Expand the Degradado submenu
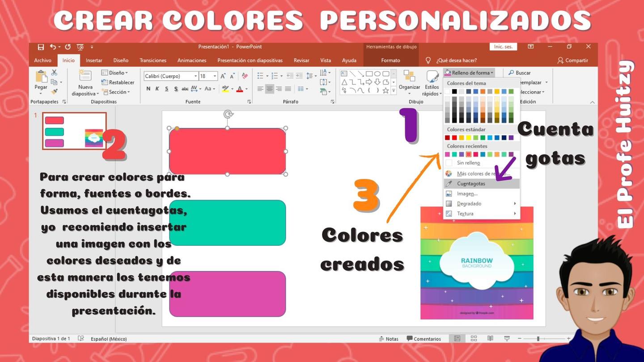 [482, 204]
